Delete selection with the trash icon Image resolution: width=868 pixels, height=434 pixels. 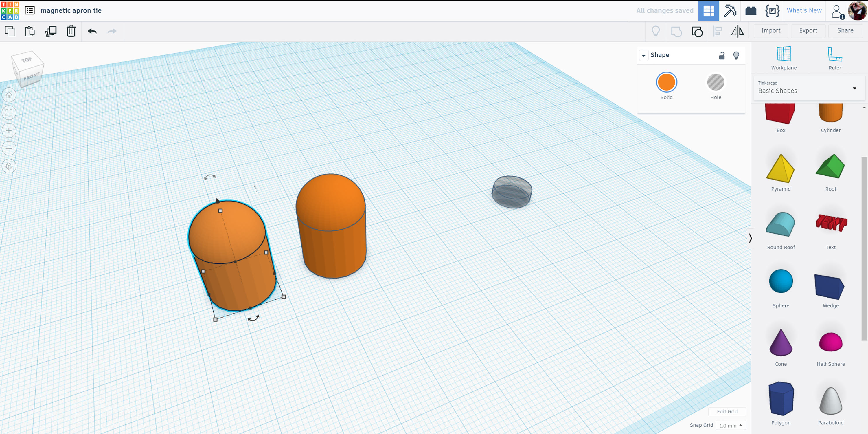(x=71, y=31)
